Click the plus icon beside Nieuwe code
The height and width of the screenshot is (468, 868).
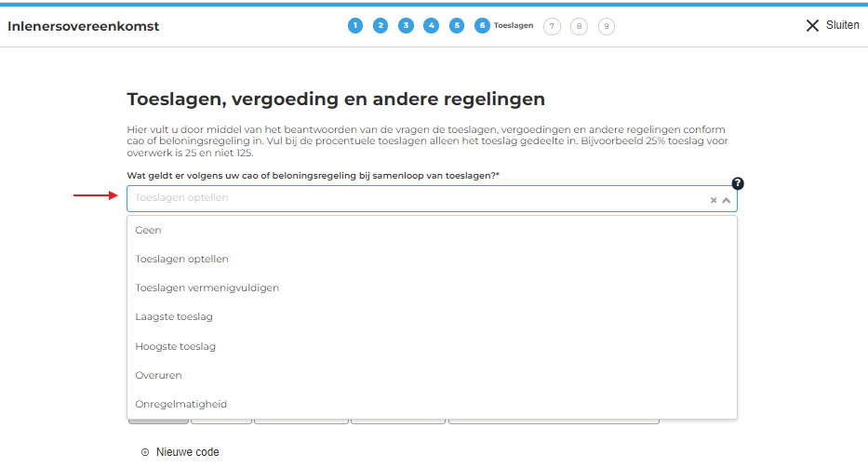pos(145,452)
